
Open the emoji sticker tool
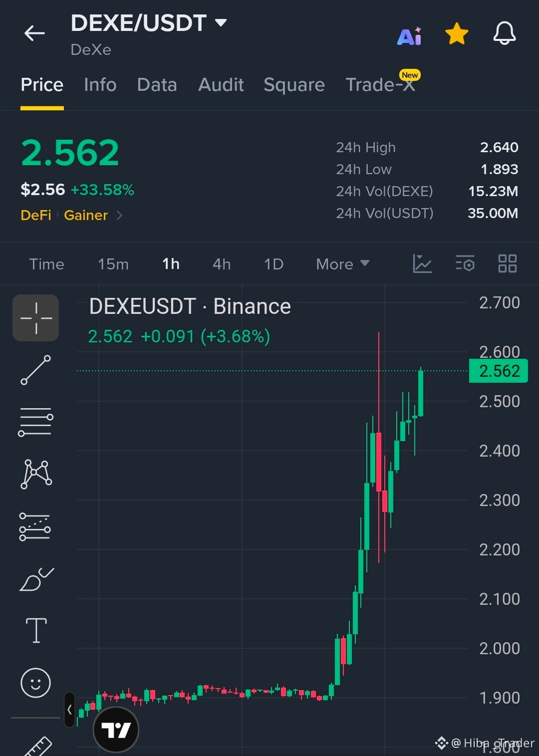click(35, 683)
